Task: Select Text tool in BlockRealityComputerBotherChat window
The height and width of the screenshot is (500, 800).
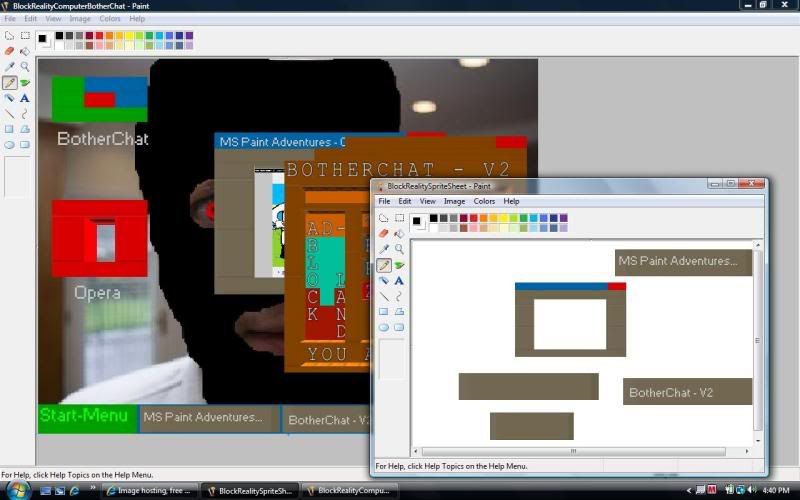Action: click(25, 98)
